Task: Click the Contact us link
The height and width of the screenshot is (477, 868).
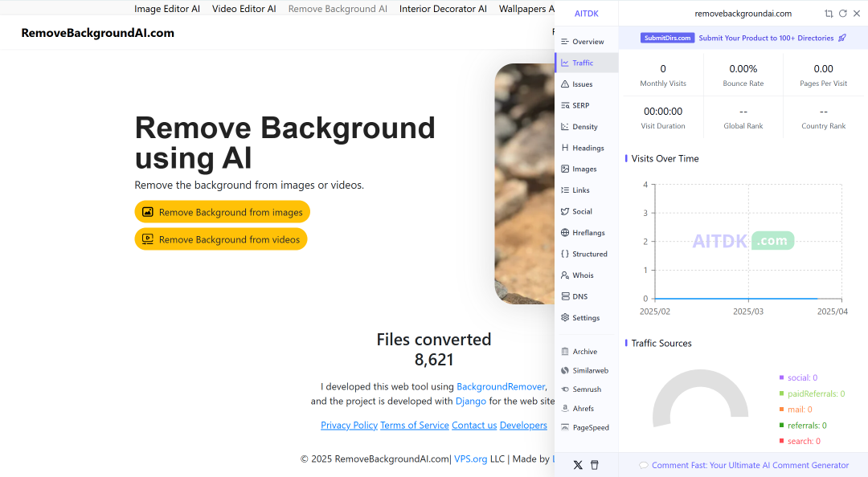Action: coord(474,425)
